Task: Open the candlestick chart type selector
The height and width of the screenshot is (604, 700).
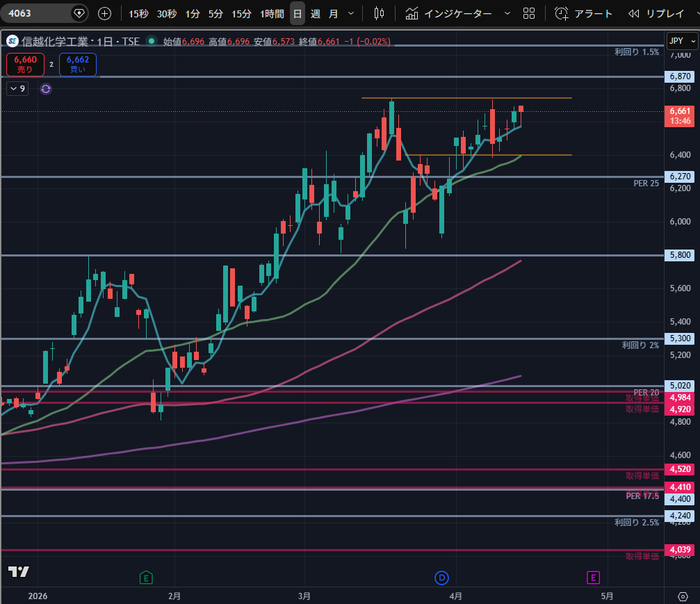Action: pos(379,14)
